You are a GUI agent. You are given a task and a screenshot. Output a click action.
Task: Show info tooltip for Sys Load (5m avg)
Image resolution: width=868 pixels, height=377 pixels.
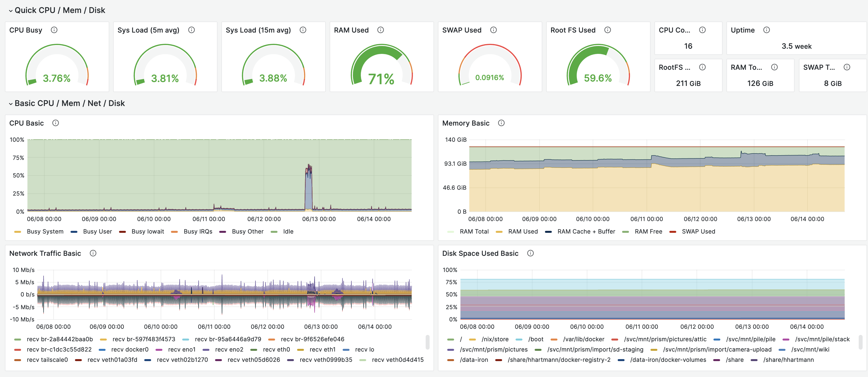pyautogui.click(x=191, y=30)
